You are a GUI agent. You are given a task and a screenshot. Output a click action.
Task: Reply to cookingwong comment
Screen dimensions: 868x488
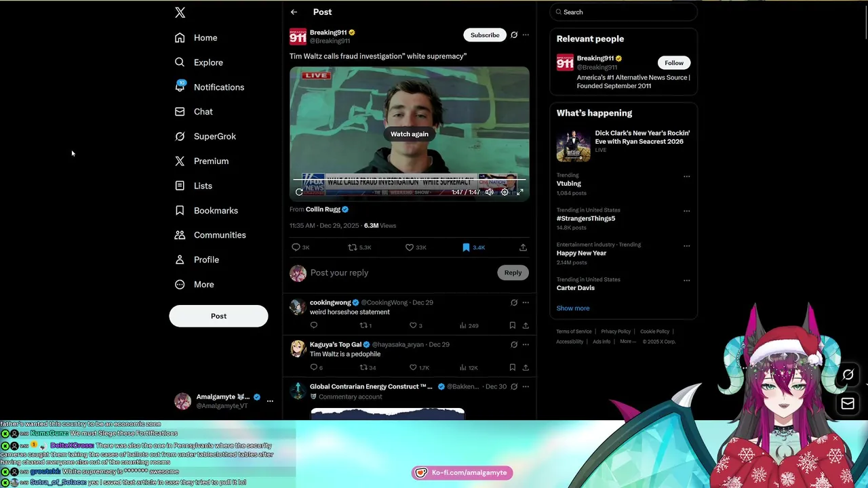314,325
